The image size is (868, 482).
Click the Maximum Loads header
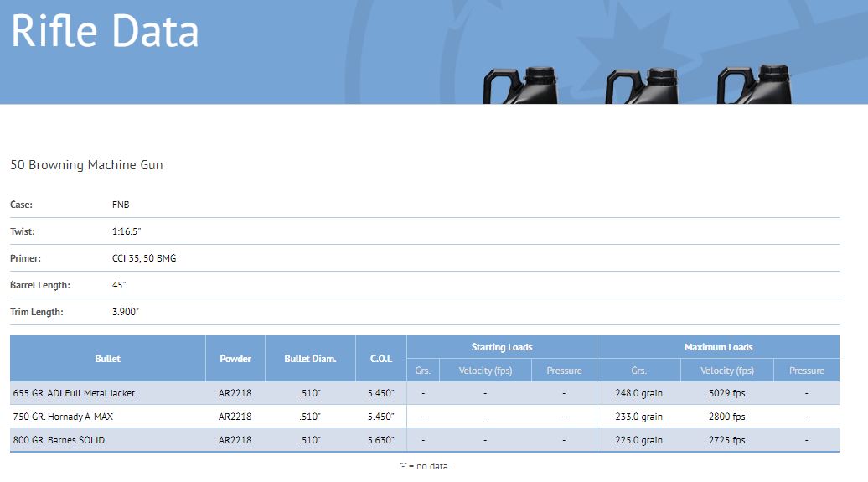pos(718,347)
